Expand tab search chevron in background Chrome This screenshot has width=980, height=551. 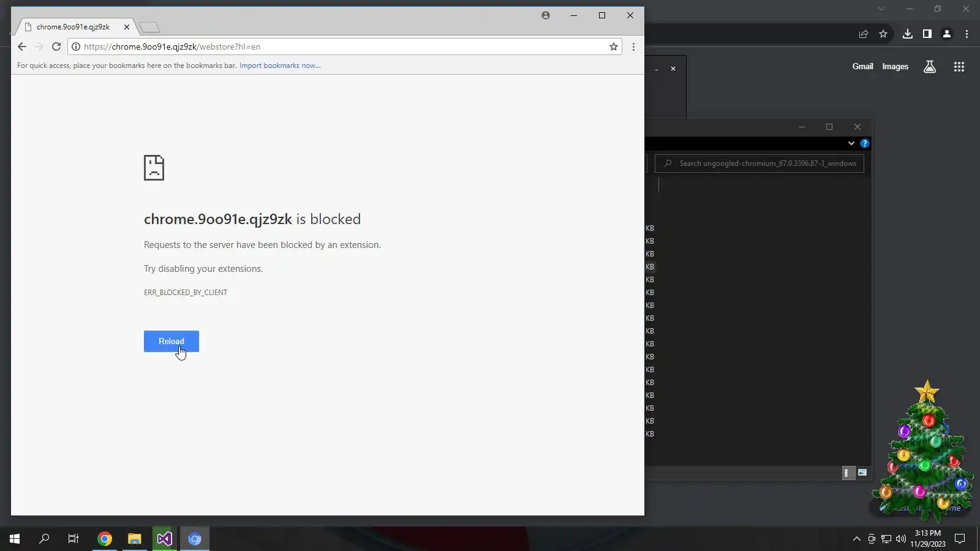881,9
